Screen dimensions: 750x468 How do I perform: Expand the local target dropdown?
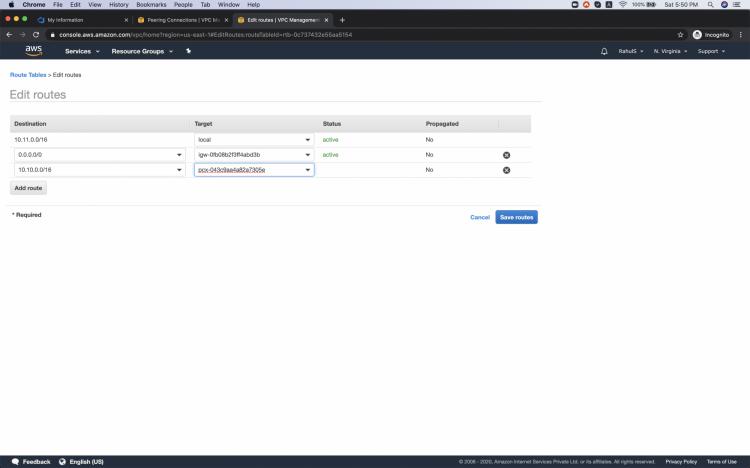click(x=308, y=140)
